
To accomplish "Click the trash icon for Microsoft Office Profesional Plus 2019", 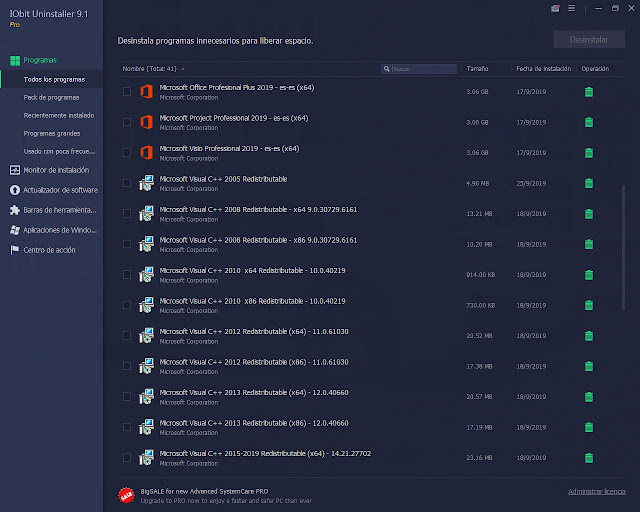I will click(589, 92).
